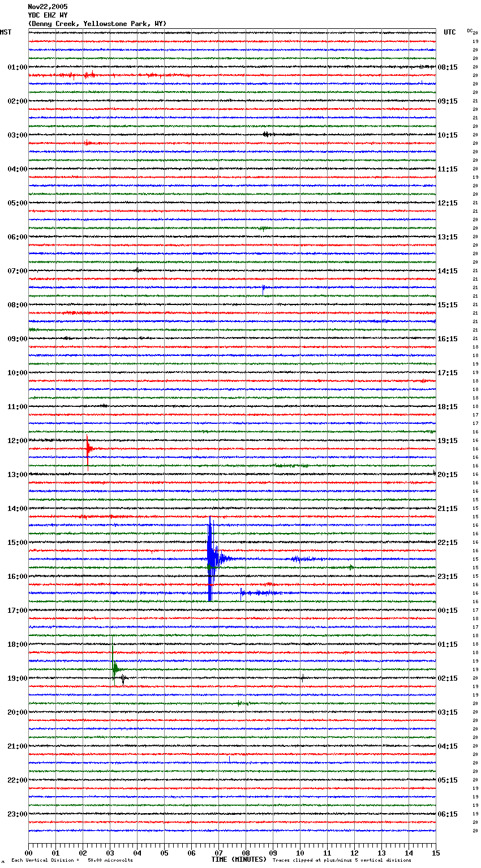This screenshot has width=481, height=868.
Task: Click the 00:15 UTC time label
Action: pyautogui.click(x=448, y=611)
